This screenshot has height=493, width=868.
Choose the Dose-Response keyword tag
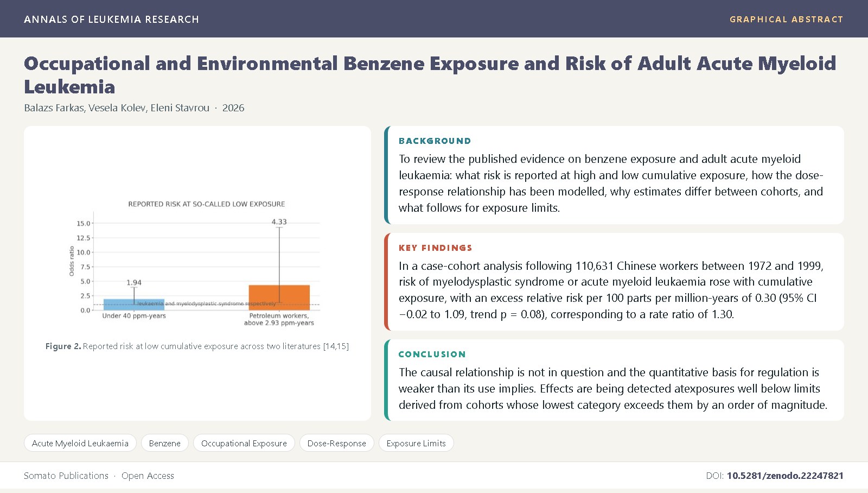click(x=337, y=443)
